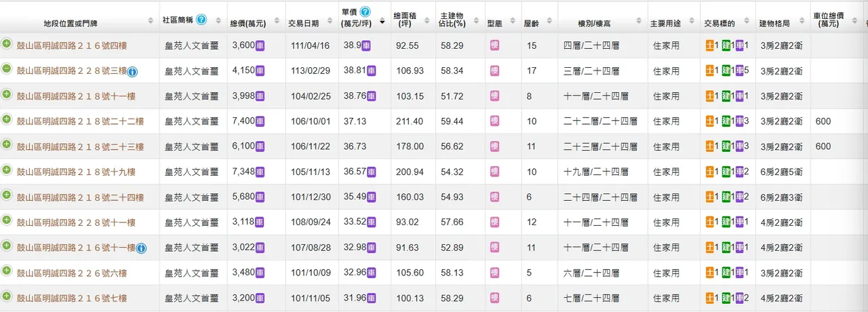Click the purple 車 badge beside 3,600 total price

260,45
